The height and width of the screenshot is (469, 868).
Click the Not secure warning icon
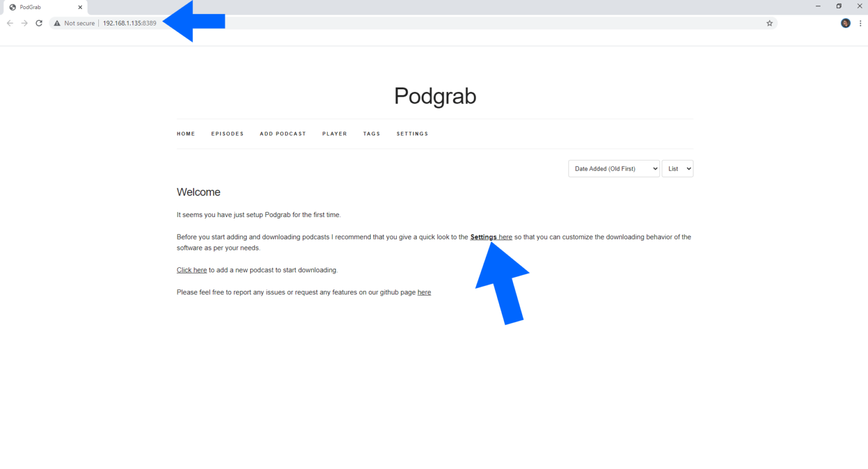[57, 23]
